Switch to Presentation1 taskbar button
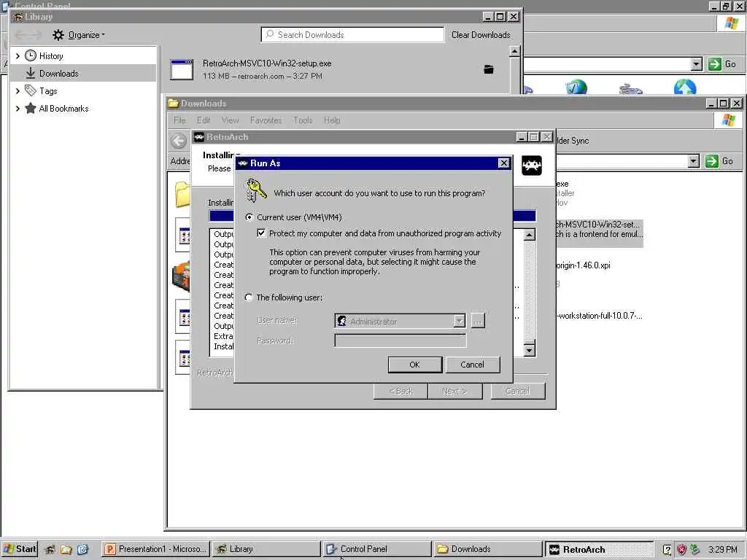The image size is (747, 560). tap(156, 549)
